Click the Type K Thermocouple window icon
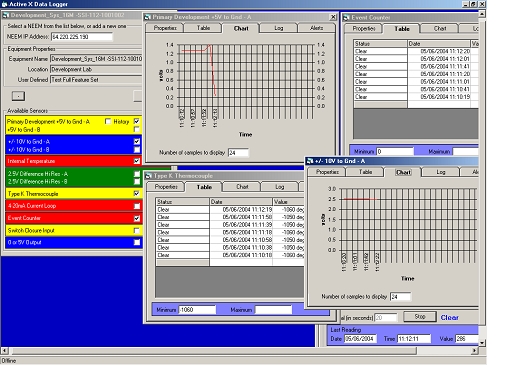512x384 pixels. coord(149,176)
